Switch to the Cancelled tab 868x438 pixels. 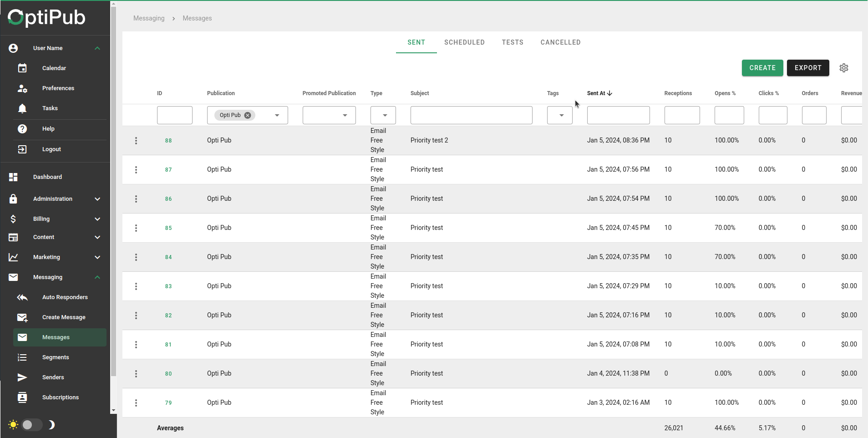click(x=561, y=42)
